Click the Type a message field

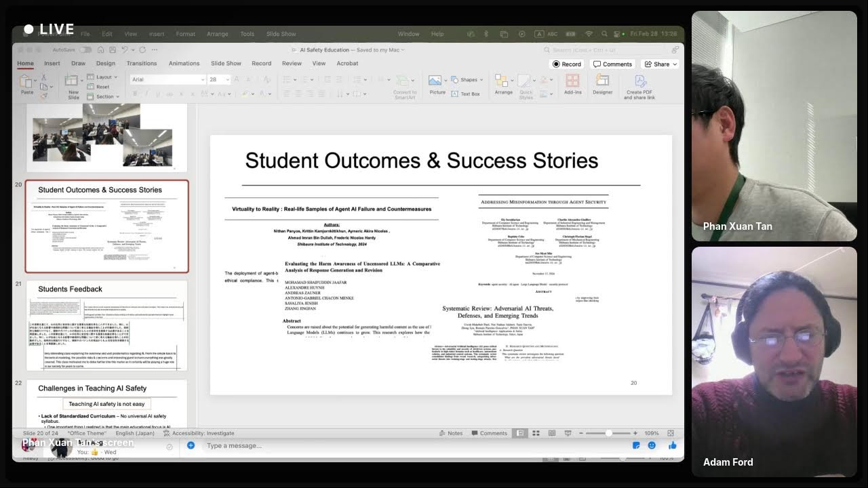tap(414, 445)
